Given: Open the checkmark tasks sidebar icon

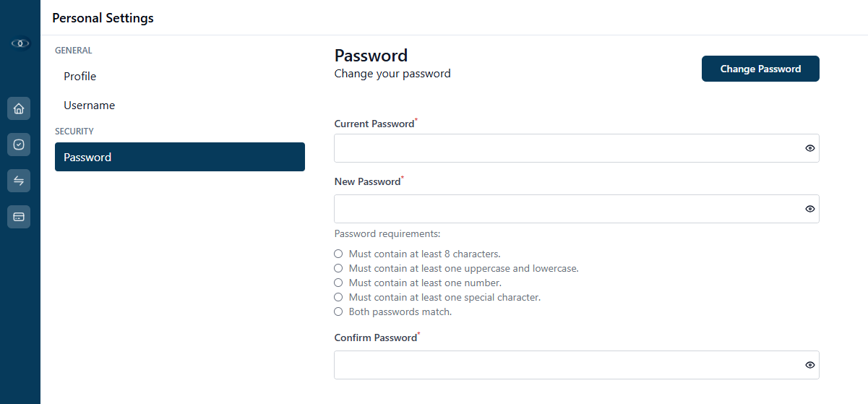Looking at the screenshot, I should [19, 145].
